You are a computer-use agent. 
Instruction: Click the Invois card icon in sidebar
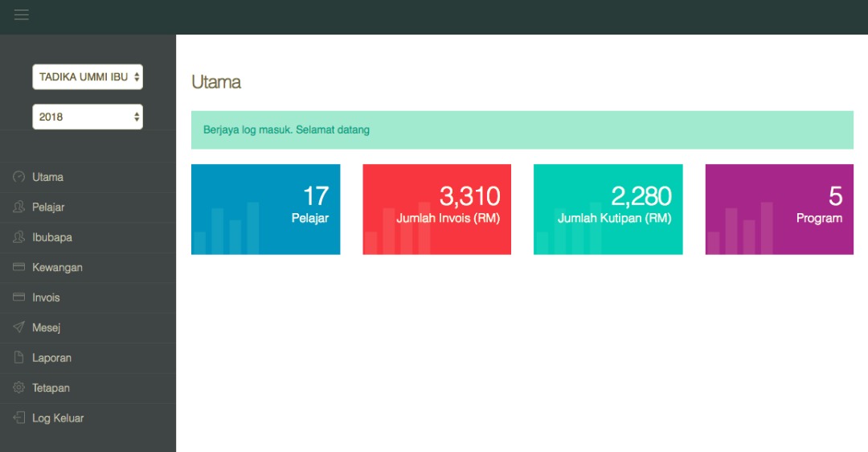point(19,298)
